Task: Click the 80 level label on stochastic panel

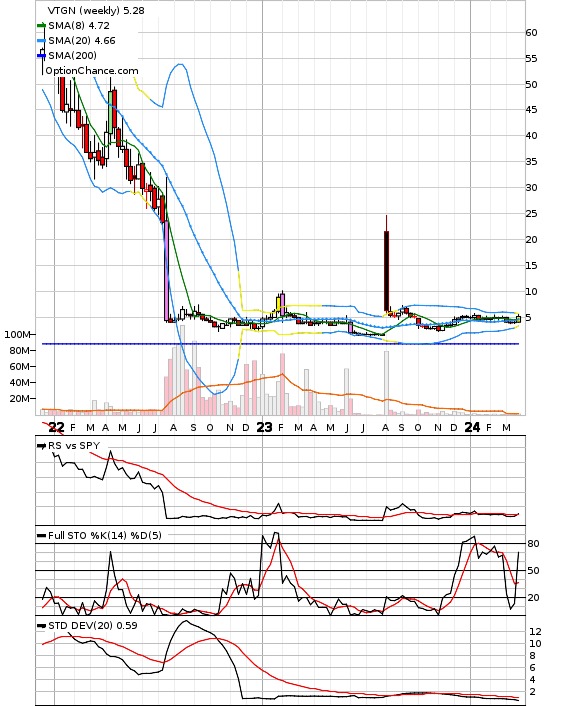Action: coord(533,543)
